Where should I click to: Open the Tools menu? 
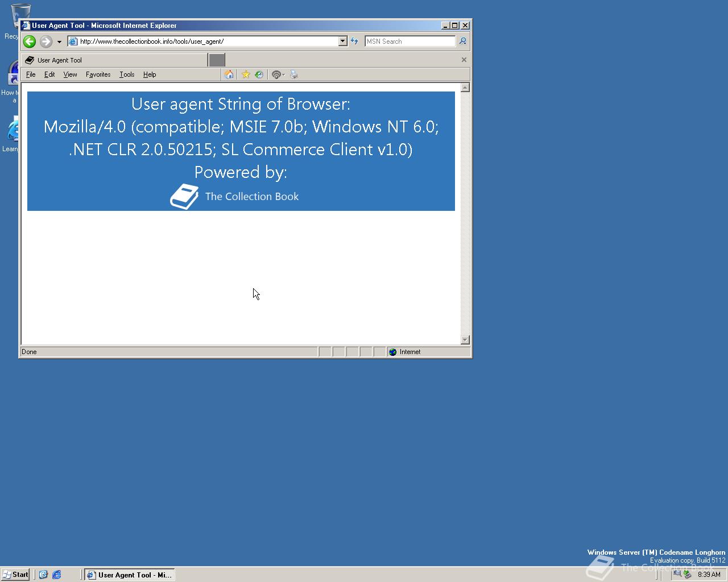pos(127,74)
